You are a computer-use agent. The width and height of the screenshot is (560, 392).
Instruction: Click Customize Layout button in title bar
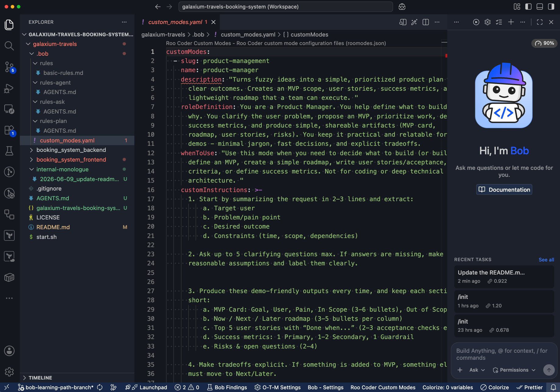click(517, 7)
